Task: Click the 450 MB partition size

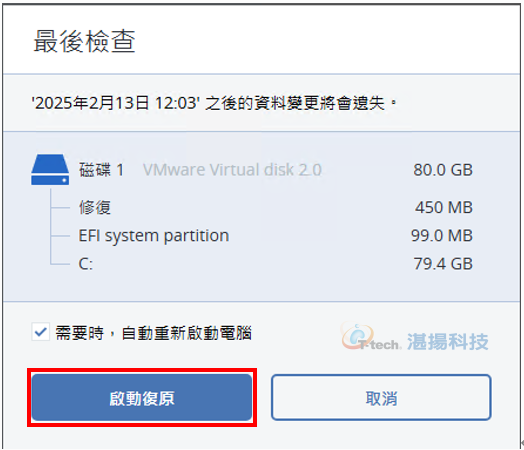Action: pyautogui.click(x=444, y=207)
